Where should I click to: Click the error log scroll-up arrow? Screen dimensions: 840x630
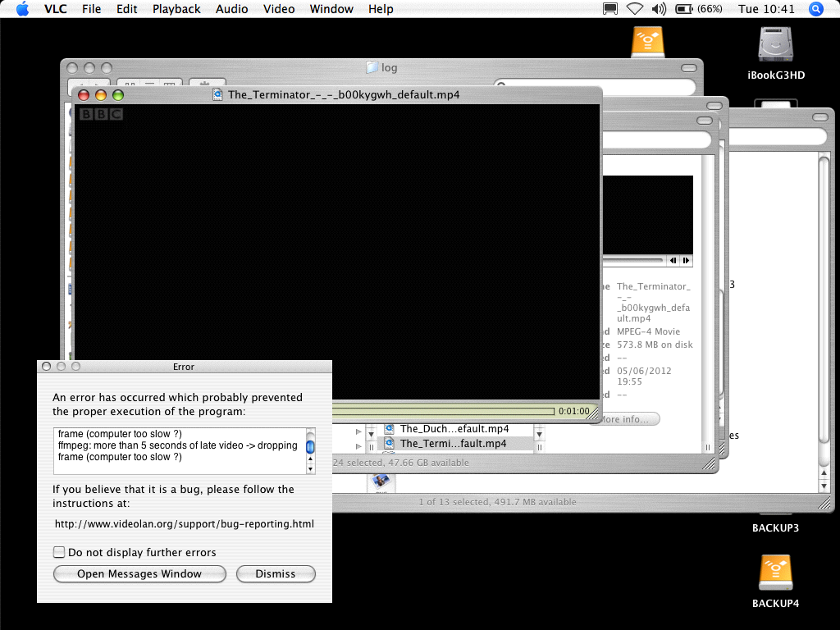coord(310,459)
